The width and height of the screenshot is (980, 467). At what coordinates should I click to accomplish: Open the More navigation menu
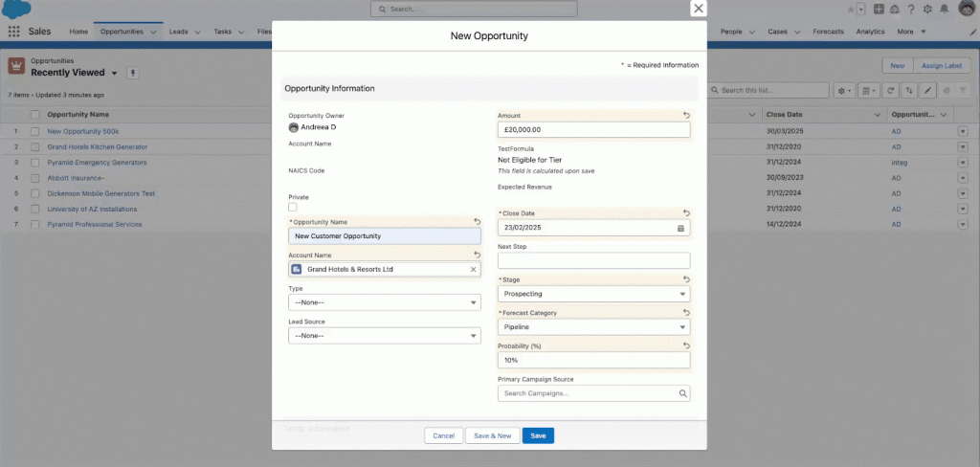pos(911,32)
